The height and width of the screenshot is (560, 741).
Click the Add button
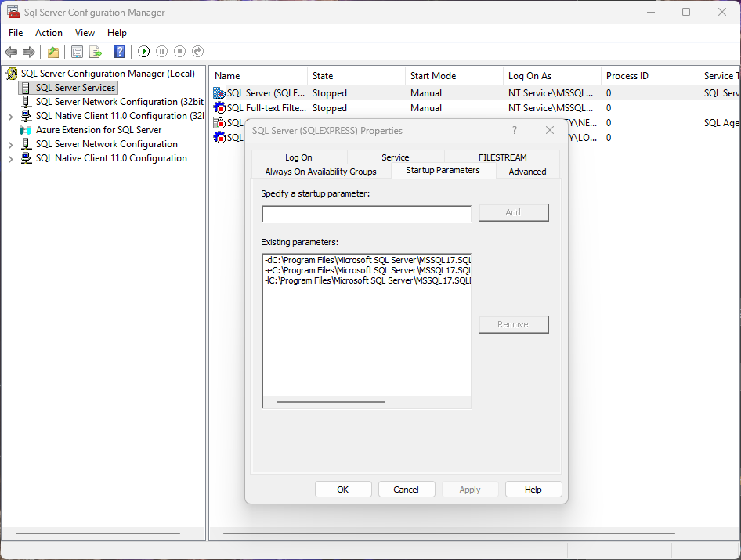pos(513,213)
